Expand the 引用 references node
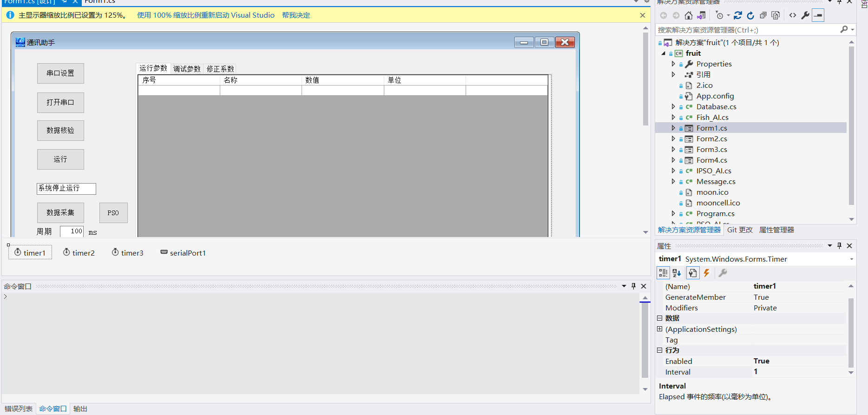 (x=673, y=74)
